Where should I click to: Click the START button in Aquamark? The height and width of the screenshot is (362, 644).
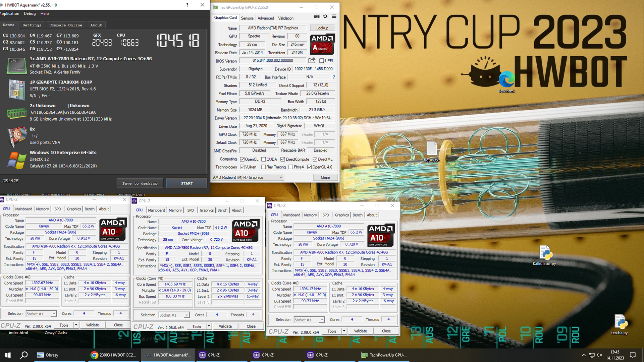pyautogui.click(x=187, y=183)
